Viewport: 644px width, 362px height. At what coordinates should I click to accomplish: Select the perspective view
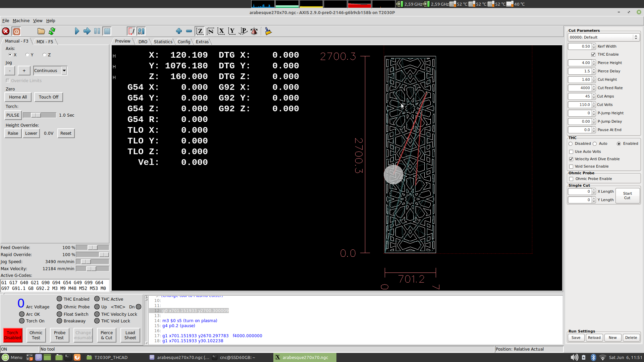coord(243,31)
